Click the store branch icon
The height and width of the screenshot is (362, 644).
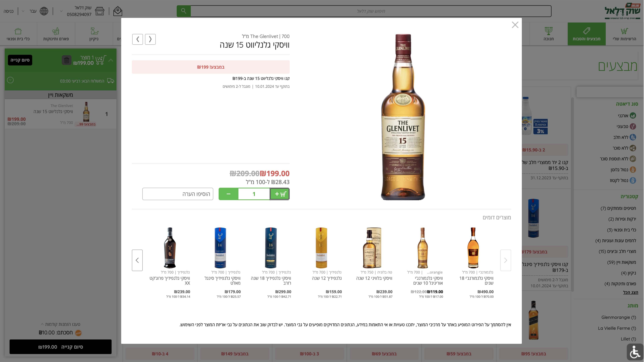point(99,11)
